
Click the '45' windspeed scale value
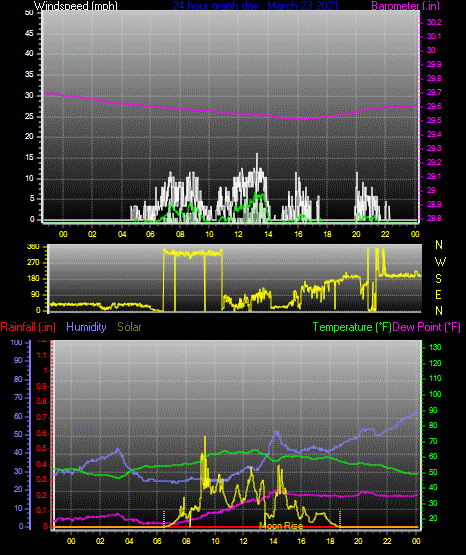pos(29,33)
